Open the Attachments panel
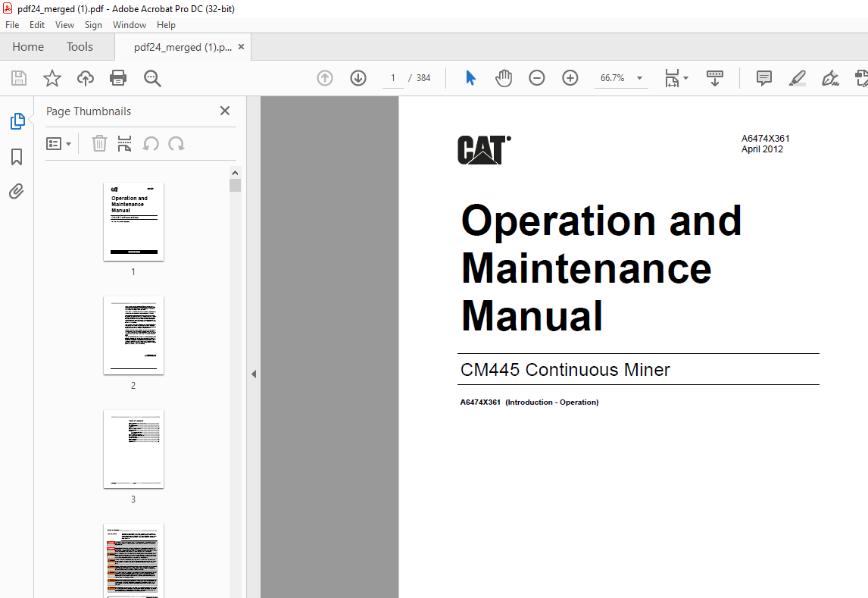 [16, 191]
